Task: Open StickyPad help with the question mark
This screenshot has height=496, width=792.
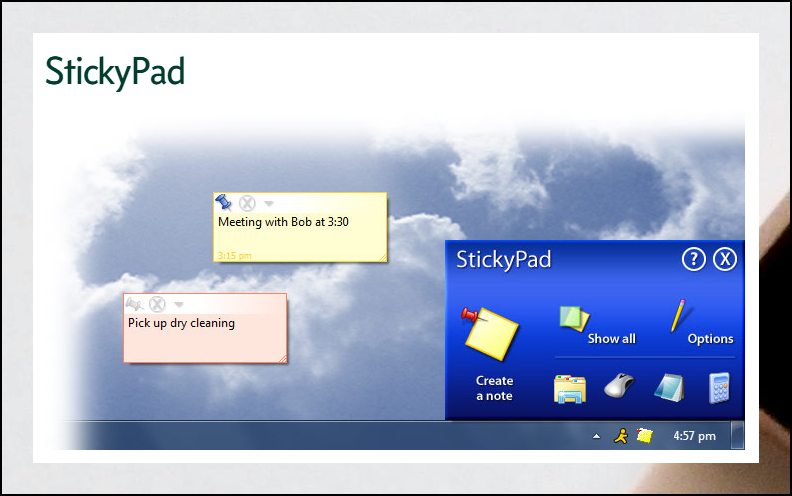Action: pos(694,260)
